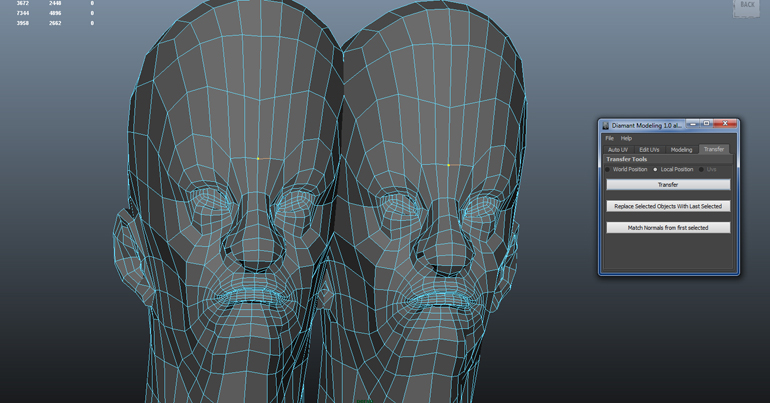Open the Modeling tab

pyautogui.click(x=681, y=149)
